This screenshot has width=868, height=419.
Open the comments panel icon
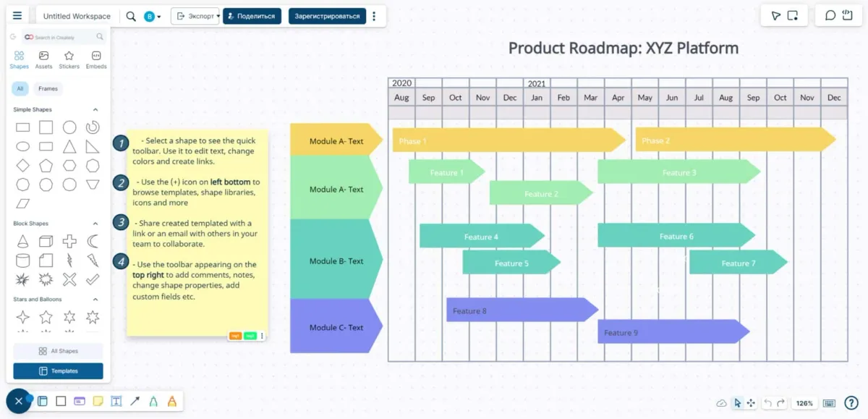pyautogui.click(x=830, y=16)
